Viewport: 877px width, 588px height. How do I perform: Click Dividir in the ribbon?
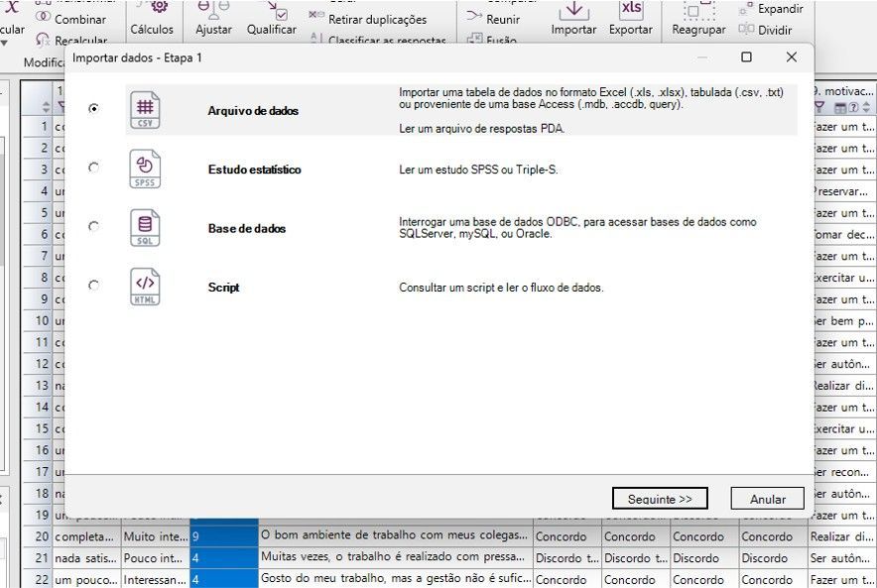point(765,30)
